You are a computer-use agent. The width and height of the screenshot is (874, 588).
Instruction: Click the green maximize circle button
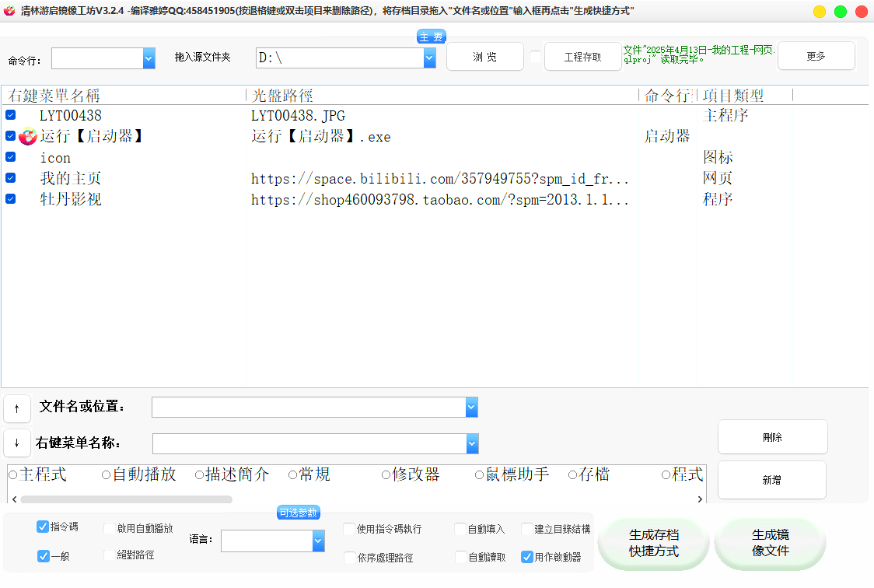pyautogui.click(x=841, y=11)
